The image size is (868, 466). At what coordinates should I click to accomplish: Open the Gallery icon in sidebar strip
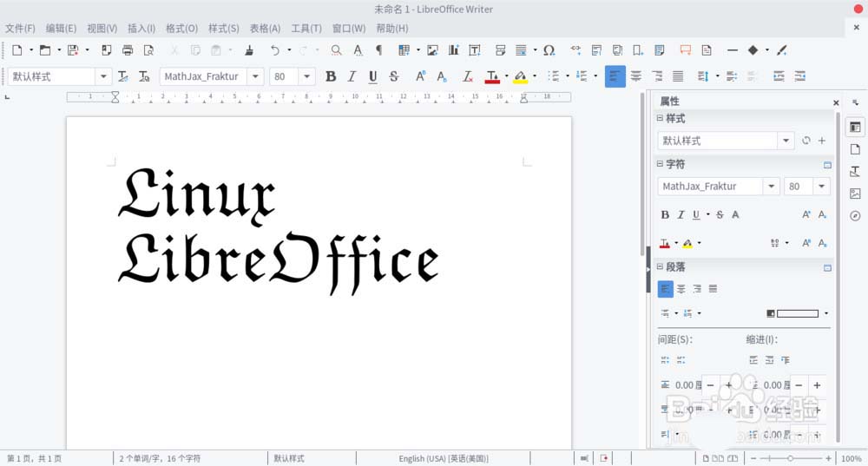855,194
